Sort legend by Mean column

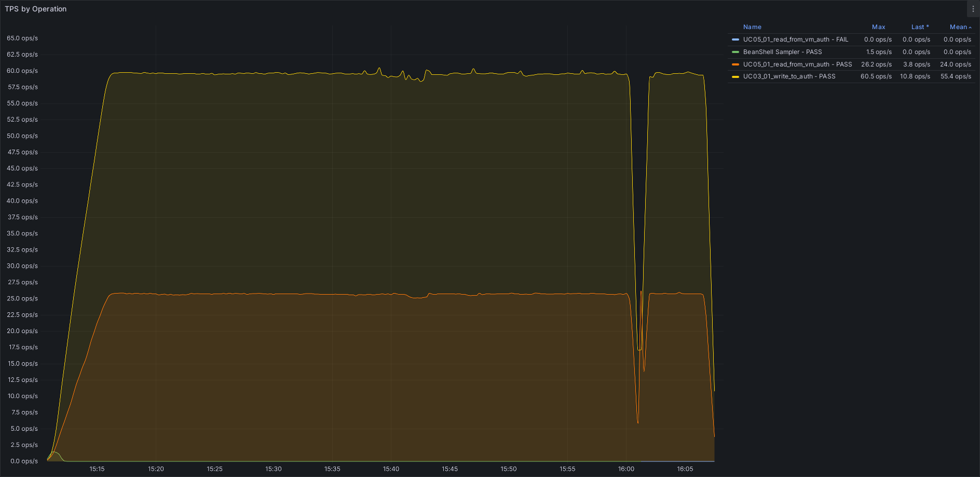coord(958,27)
